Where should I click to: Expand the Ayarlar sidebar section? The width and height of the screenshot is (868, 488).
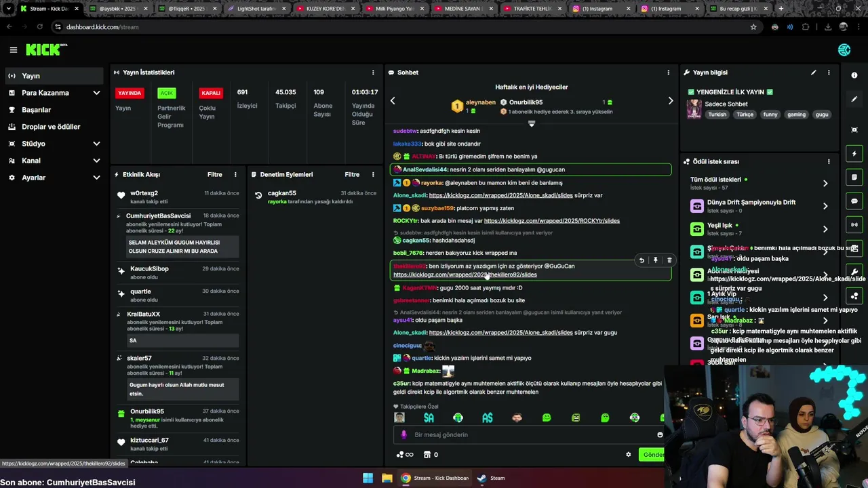pyautogui.click(x=96, y=178)
